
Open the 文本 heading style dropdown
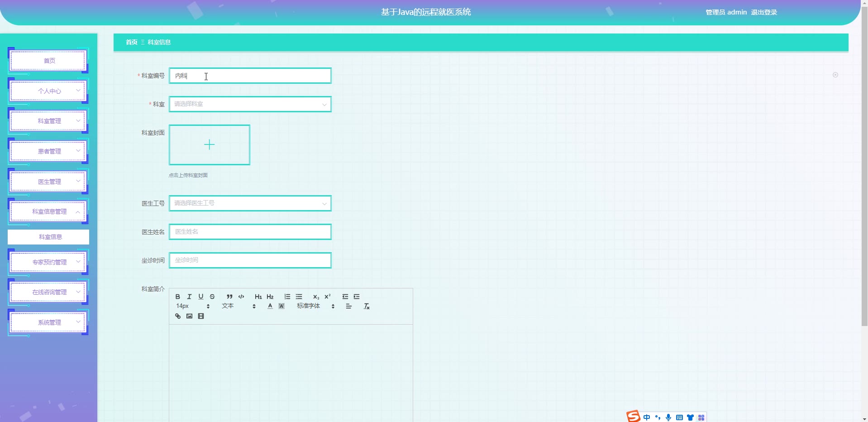click(x=239, y=306)
